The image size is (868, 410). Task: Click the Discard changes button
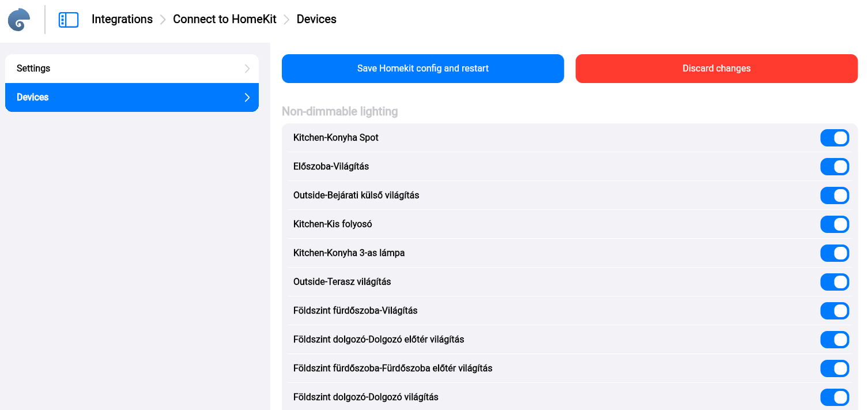point(716,69)
